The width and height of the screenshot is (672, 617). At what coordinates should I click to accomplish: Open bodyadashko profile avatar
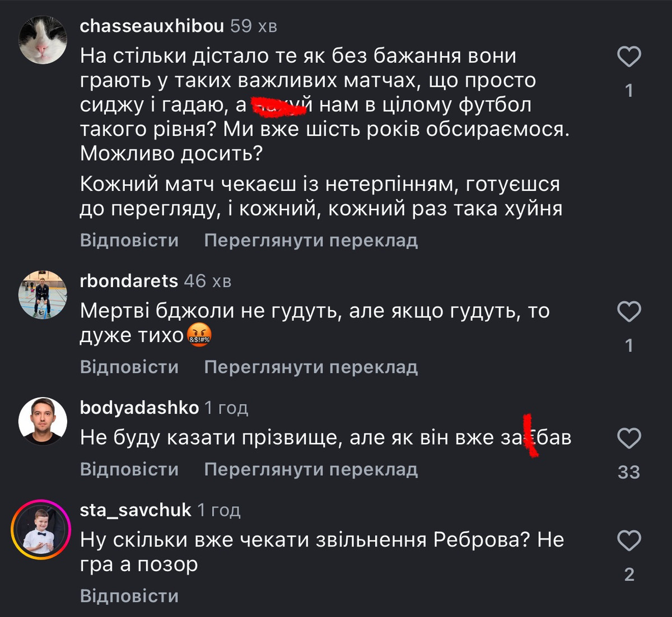pos(43,422)
